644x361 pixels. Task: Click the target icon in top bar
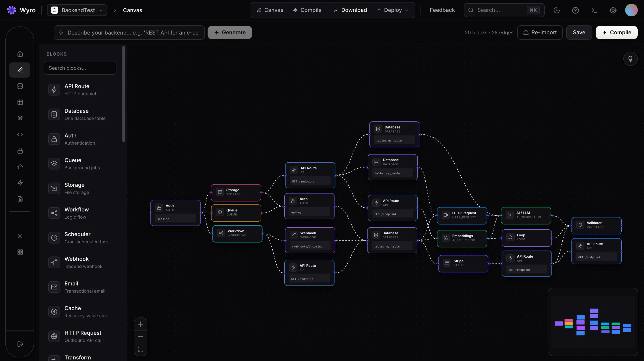click(x=613, y=10)
